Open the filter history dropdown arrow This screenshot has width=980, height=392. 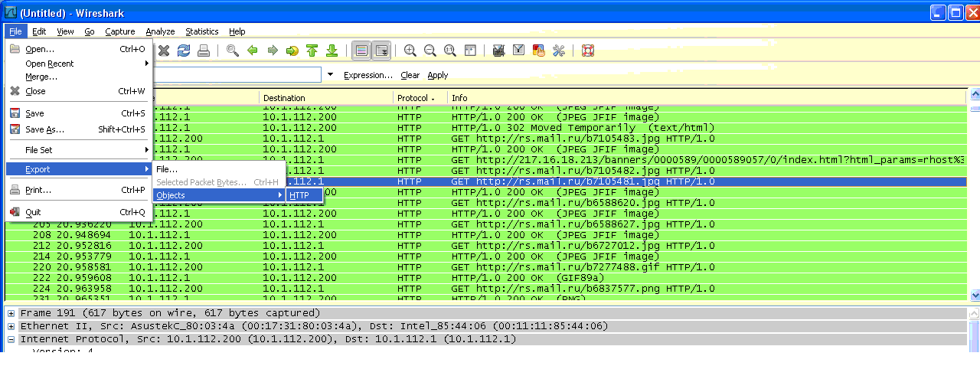click(330, 75)
